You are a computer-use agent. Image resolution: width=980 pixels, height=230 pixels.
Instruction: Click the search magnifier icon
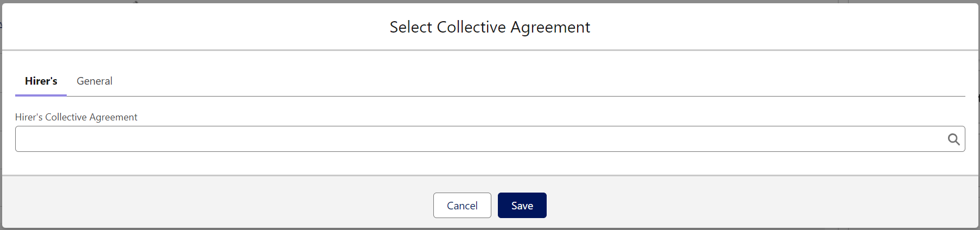click(953, 139)
